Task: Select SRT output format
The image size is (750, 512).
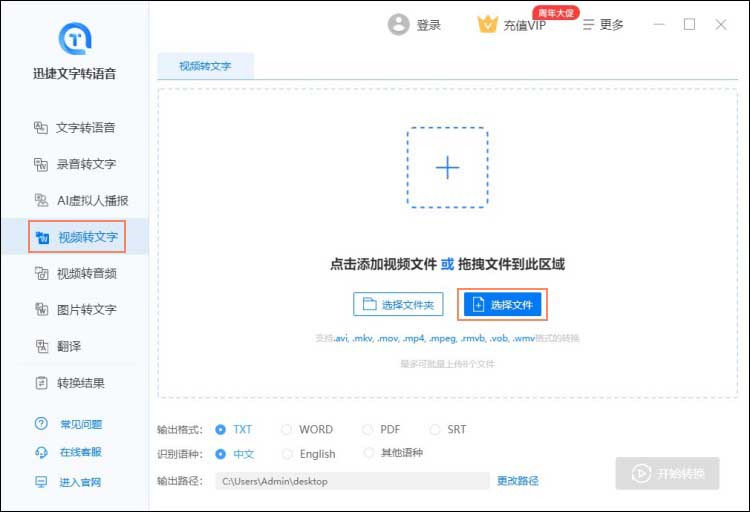Action: 448,429
